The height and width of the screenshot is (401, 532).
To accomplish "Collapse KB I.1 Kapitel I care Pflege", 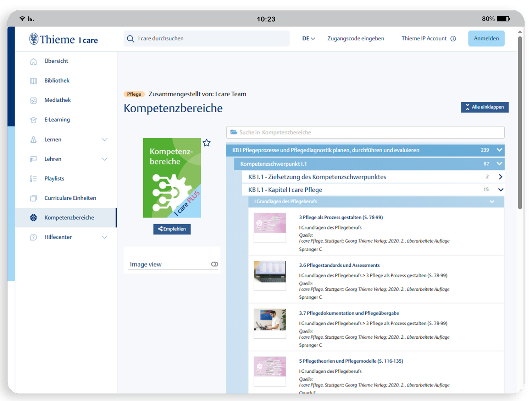I will coord(500,190).
